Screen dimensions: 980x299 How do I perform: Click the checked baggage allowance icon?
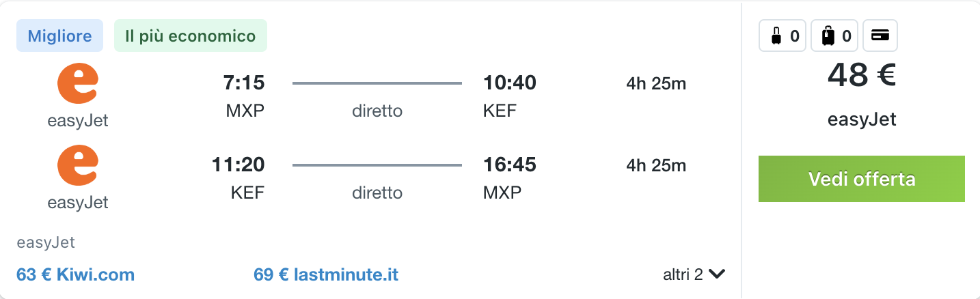[834, 35]
